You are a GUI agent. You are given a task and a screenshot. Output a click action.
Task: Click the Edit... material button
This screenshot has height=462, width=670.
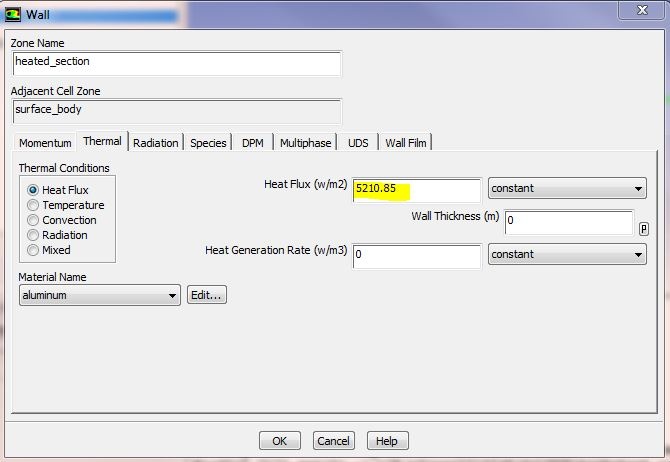(207, 295)
